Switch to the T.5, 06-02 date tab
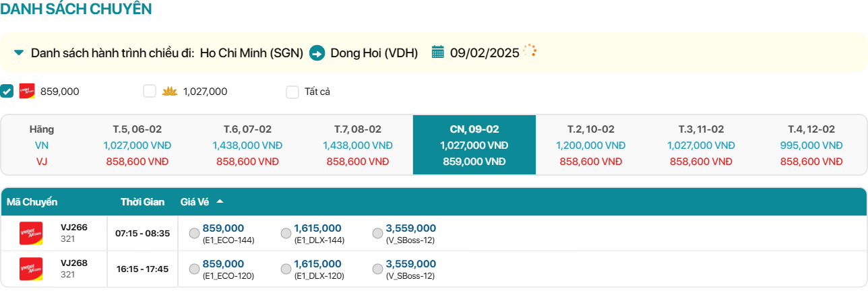This screenshot has width=868, height=299. 137,145
